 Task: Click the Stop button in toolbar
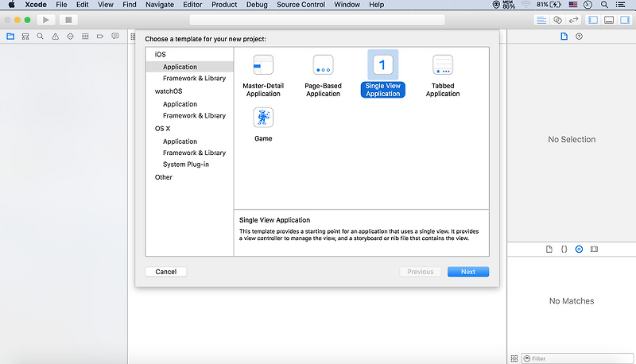pyautogui.click(x=68, y=20)
